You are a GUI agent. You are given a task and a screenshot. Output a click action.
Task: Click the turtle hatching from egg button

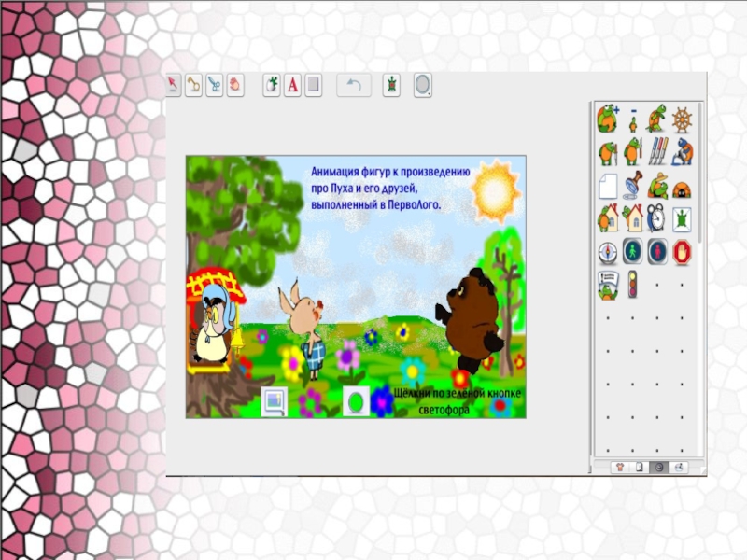272,85
